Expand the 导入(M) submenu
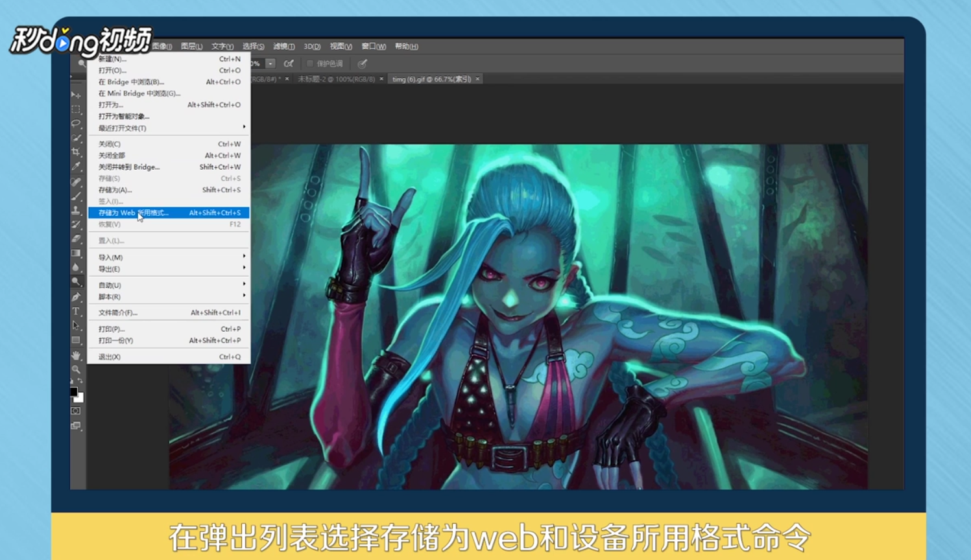Viewport: 971px width, 560px height. [x=169, y=257]
